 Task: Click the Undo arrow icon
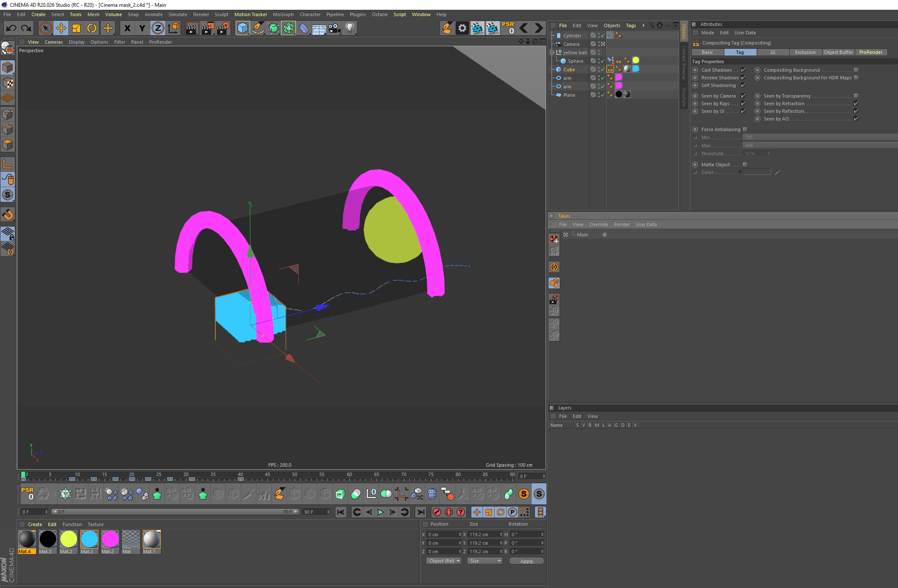point(11,28)
